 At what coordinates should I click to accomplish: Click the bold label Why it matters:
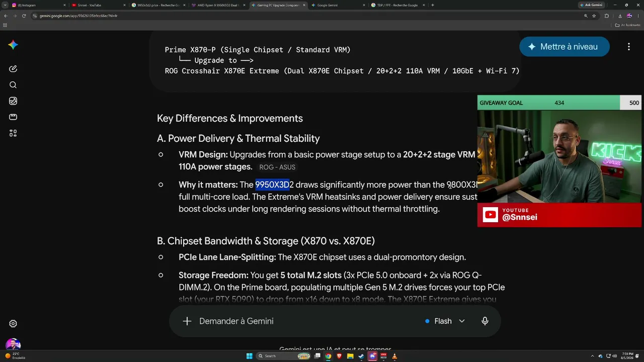(x=208, y=185)
